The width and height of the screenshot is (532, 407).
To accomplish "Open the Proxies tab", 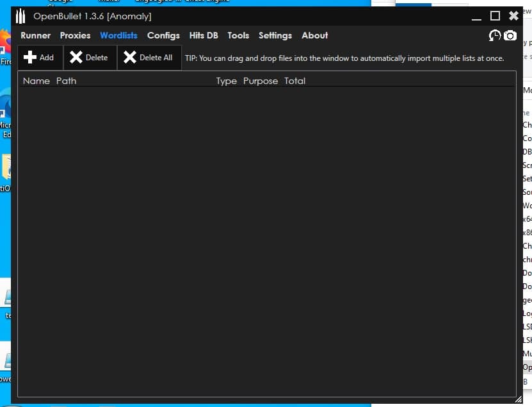I will [x=75, y=36].
